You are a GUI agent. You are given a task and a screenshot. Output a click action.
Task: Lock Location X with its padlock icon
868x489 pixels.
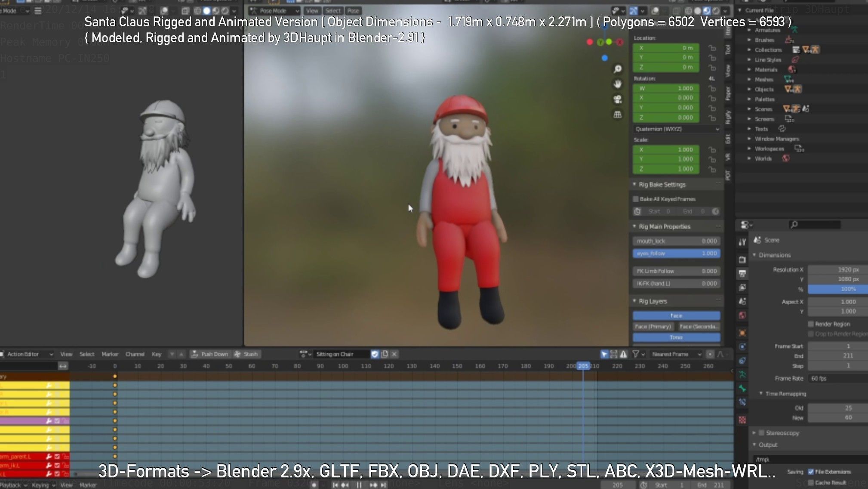click(712, 48)
